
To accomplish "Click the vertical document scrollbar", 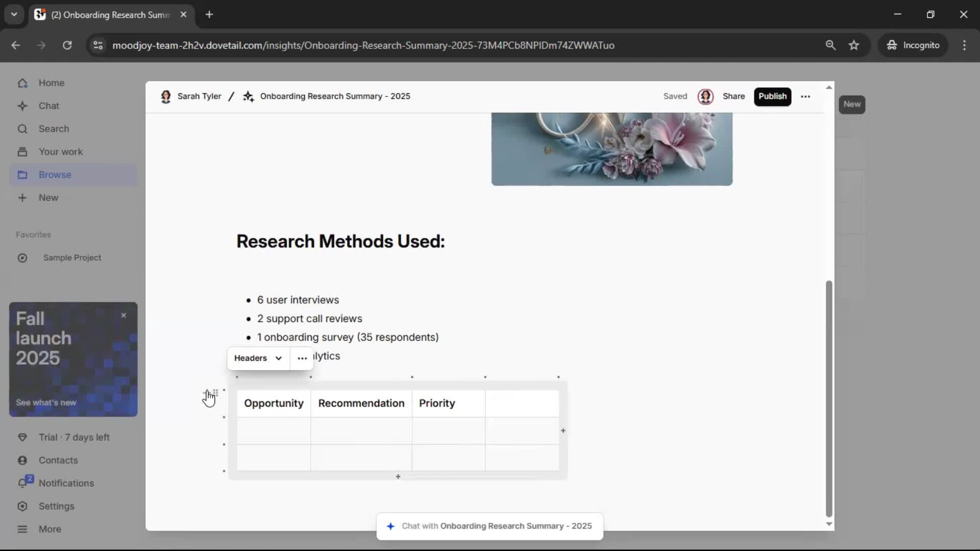I will (x=829, y=398).
